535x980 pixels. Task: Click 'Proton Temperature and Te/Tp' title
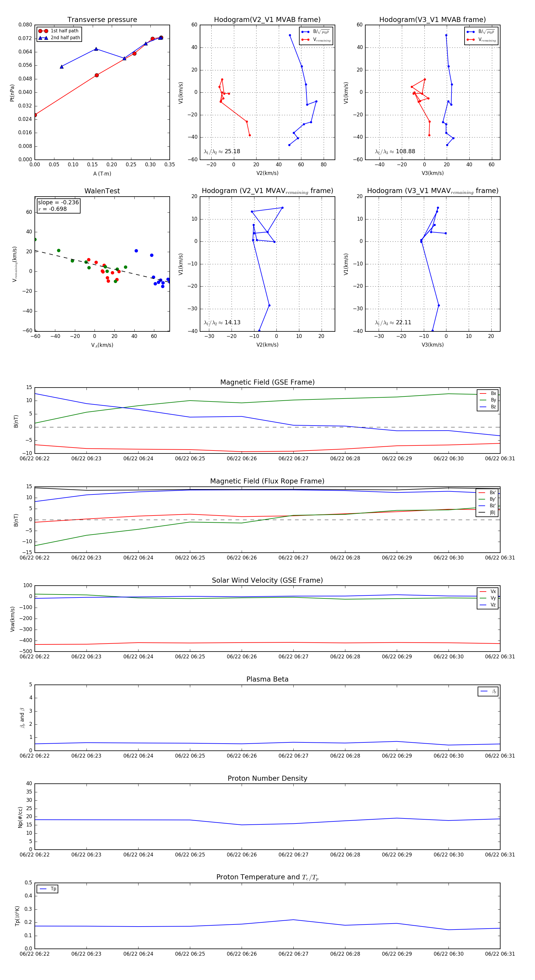(x=267, y=877)
